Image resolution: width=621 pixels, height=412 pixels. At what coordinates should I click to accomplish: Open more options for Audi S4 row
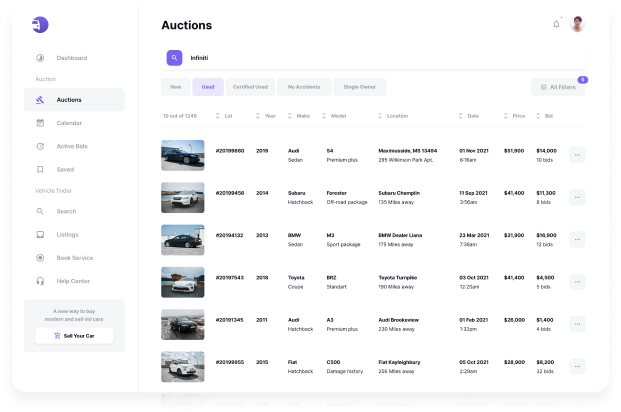(577, 155)
